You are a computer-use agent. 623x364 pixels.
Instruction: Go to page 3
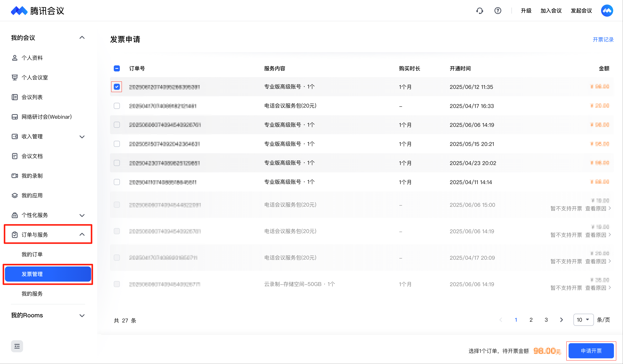pyautogui.click(x=546, y=320)
